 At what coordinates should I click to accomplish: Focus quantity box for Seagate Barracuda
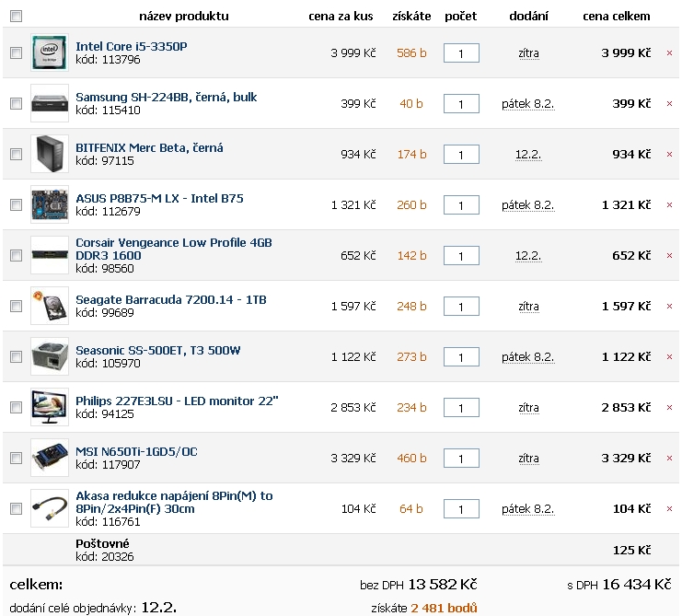point(461,307)
